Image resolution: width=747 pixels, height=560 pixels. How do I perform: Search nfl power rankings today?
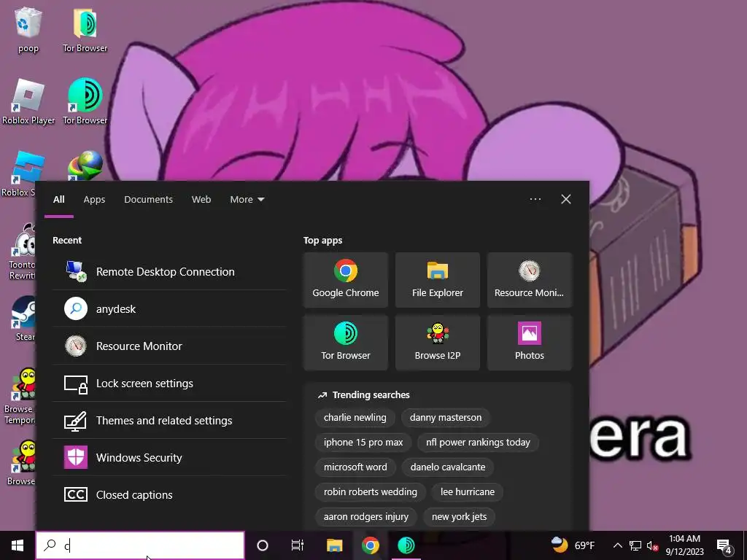click(x=478, y=443)
